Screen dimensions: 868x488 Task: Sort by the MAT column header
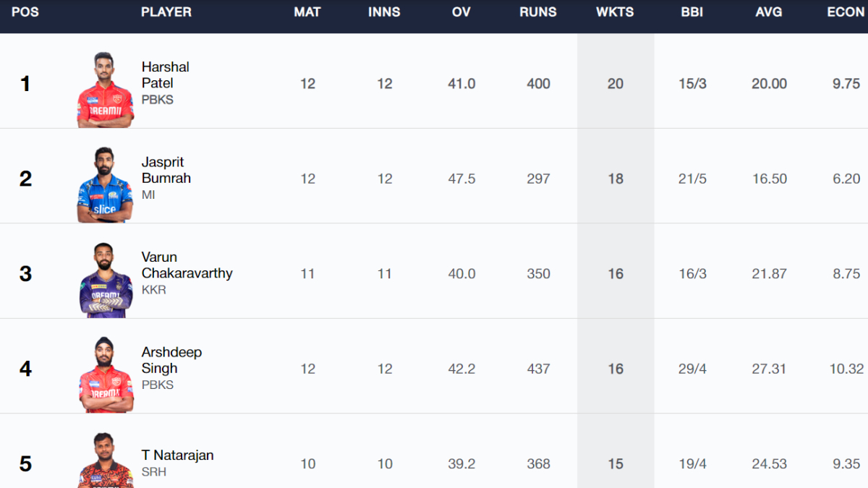[x=307, y=12]
